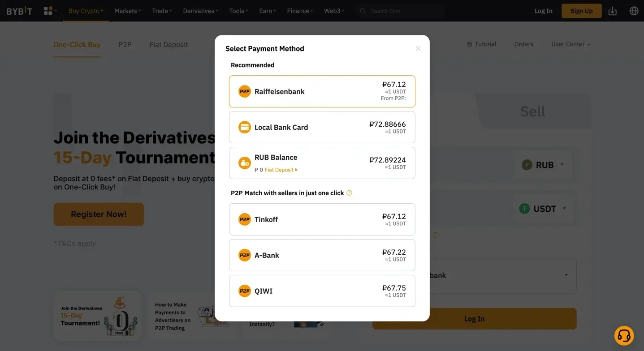Open the language globe icon
Image resolution: width=644 pixels, height=351 pixels.
pyautogui.click(x=634, y=11)
